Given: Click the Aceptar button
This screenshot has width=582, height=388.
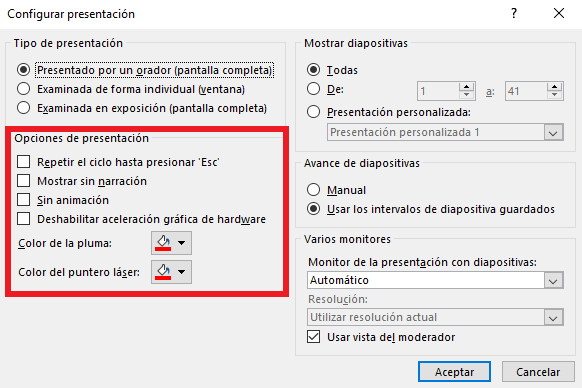Looking at the screenshot, I should [454, 372].
